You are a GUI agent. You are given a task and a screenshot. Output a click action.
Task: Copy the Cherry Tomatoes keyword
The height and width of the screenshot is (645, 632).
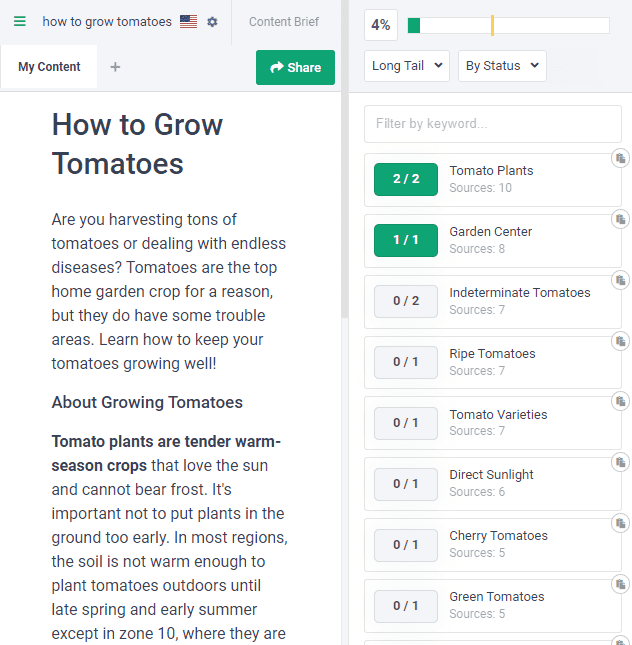[x=620, y=523]
